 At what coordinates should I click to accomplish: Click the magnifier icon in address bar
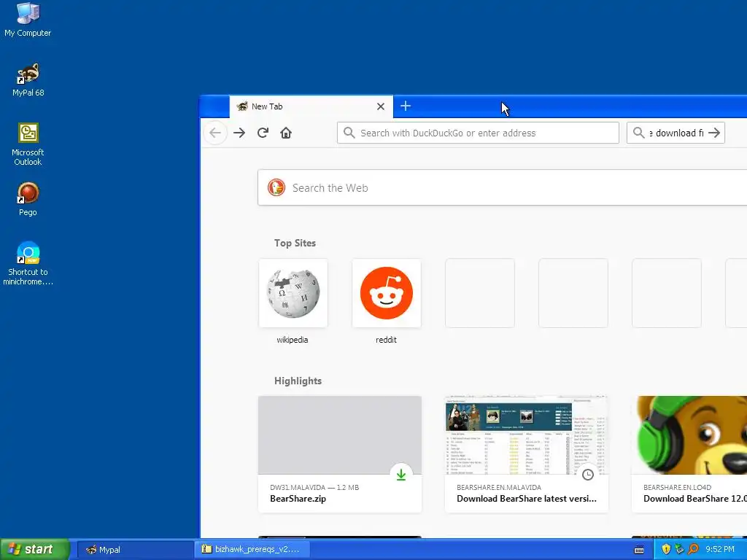[349, 133]
